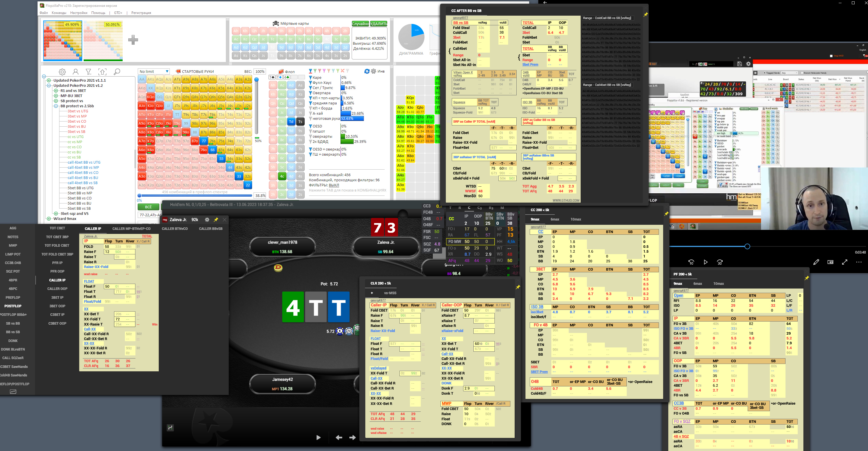Image resolution: width=868 pixels, height=451 pixels.
Task: Click the export arrow icon above range tree
Action: point(102,72)
